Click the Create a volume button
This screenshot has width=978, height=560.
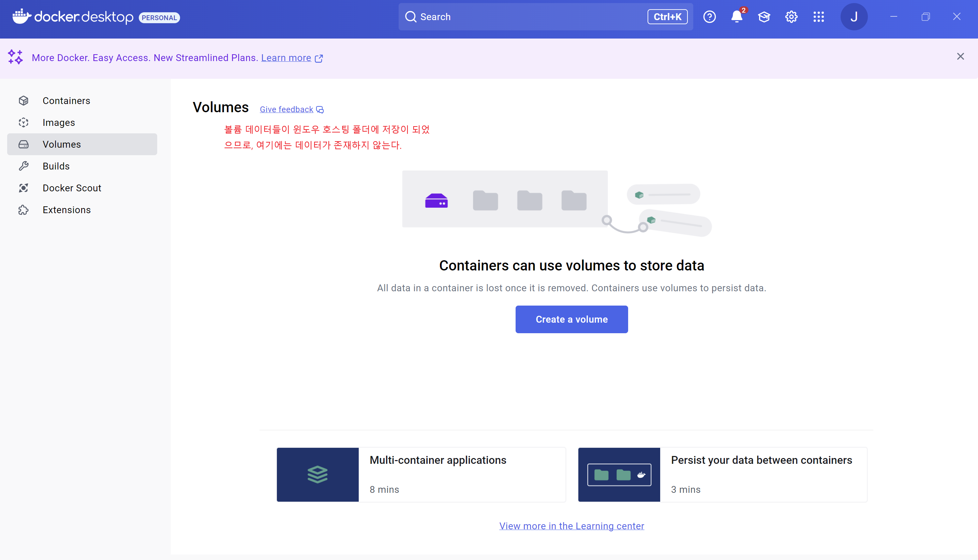pyautogui.click(x=571, y=319)
